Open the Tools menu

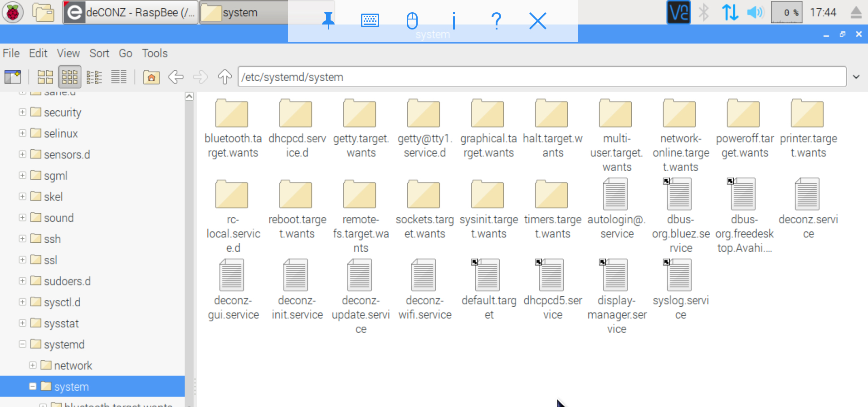[155, 53]
